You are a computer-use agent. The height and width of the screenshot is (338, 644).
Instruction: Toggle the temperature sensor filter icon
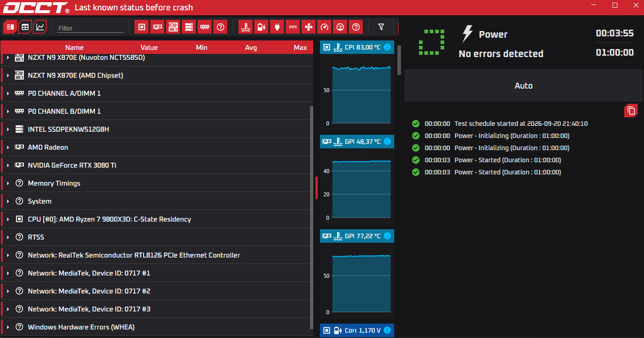click(246, 27)
